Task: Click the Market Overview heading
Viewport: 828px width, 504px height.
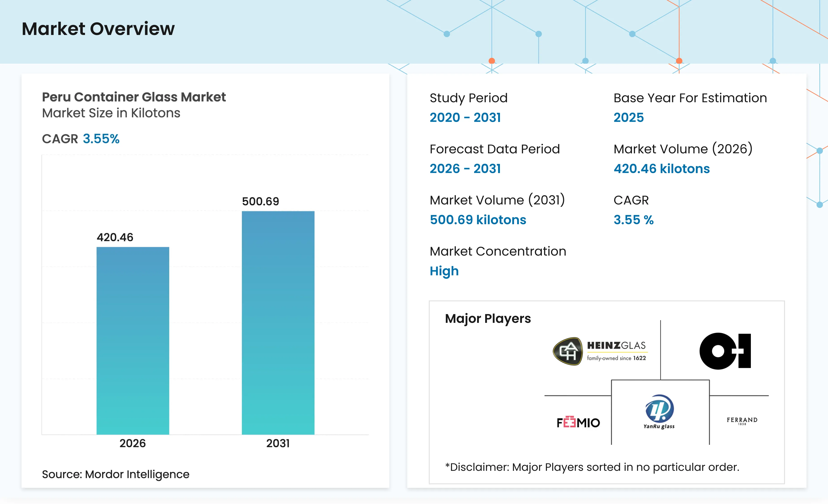Action: [x=98, y=28]
